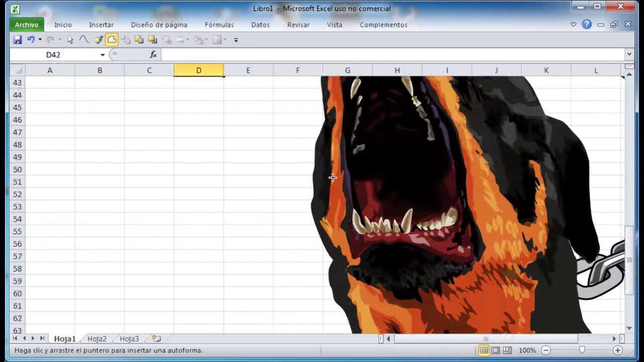Switch to the Hoja2 sheet tab
The width and height of the screenshot is (644, 362).
(97, 339)
